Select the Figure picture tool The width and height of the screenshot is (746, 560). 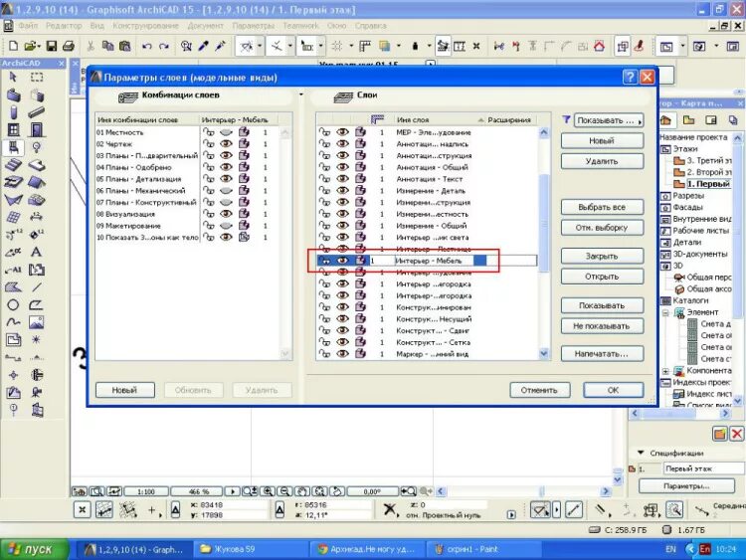(x=37, y=322)
